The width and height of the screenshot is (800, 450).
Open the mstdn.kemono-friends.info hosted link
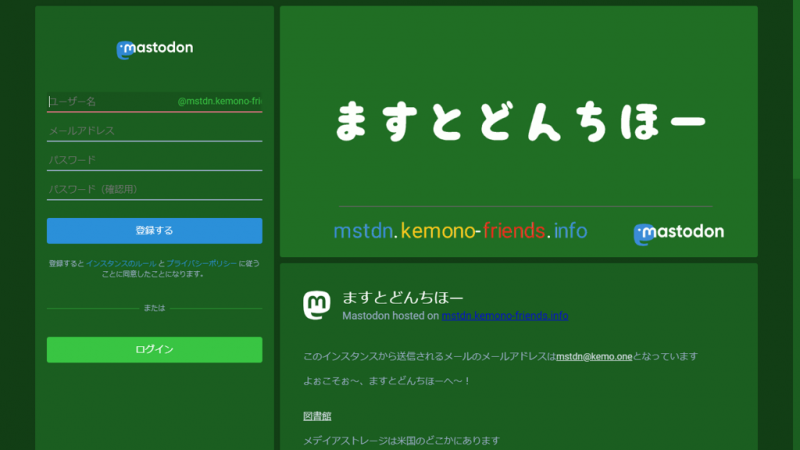[x=505, y=316]
